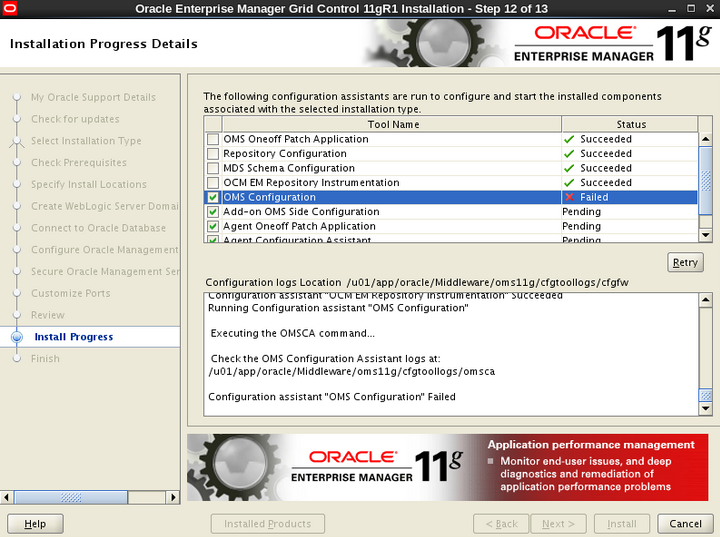Select the Check Prerequisites step
Screen dimensions: 720x537
(x=79, y=163)
